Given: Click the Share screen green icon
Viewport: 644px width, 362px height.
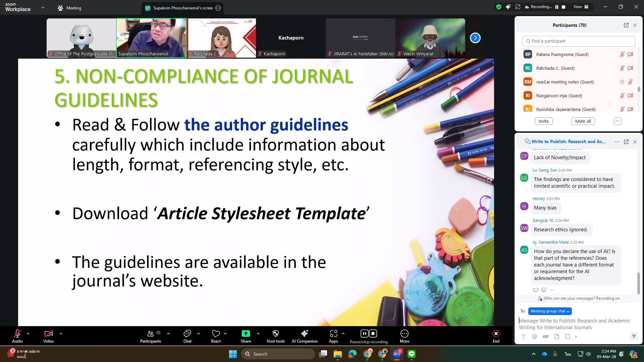Looking at the screenshot, I should [246, 334].
